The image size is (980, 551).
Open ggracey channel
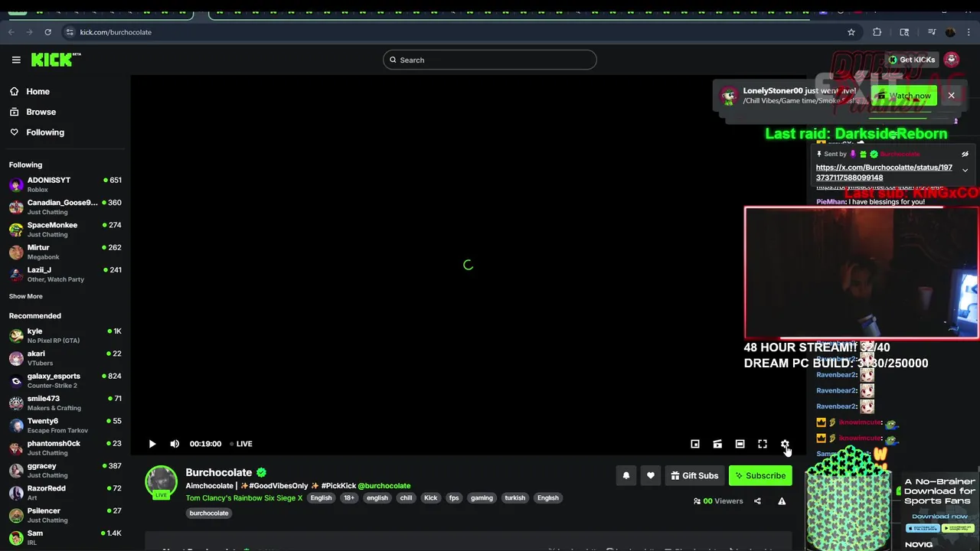point(65,470)
